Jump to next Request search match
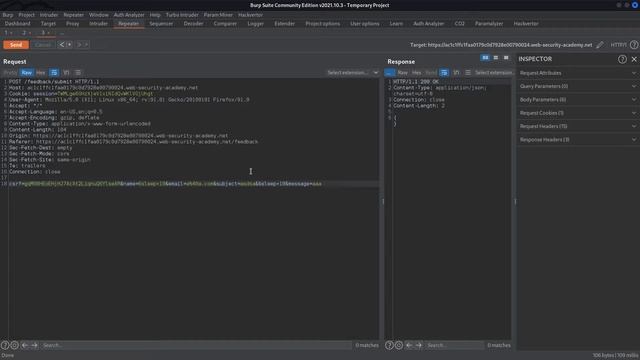 click(35, 345)
